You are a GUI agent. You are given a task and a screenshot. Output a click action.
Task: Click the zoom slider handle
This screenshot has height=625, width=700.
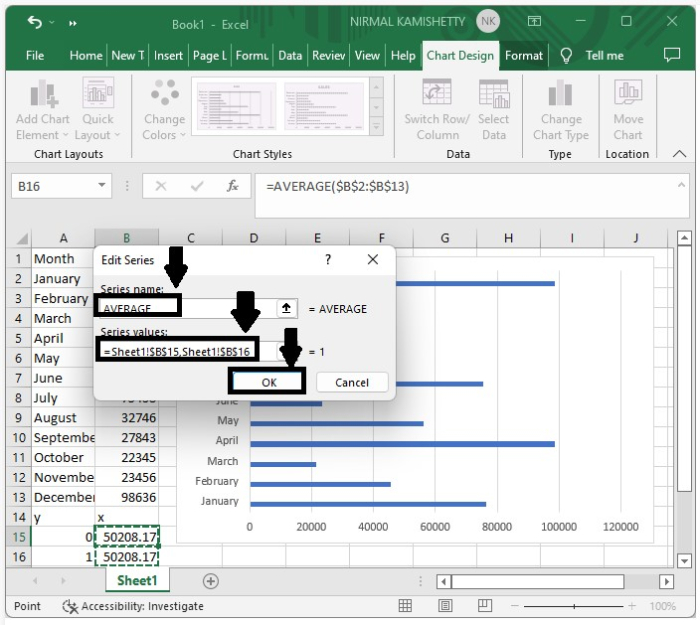click(574, 606)
